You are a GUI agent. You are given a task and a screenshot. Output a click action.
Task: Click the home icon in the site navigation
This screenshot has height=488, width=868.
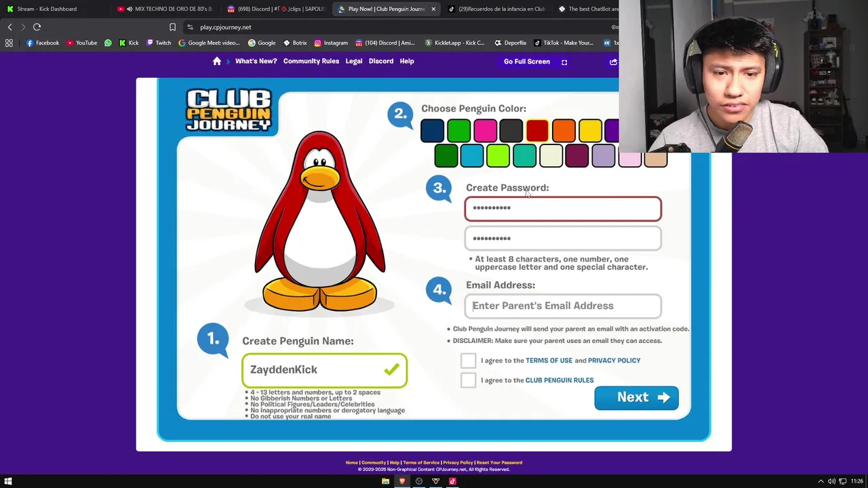pyautogui.click(x=217, y=61)
